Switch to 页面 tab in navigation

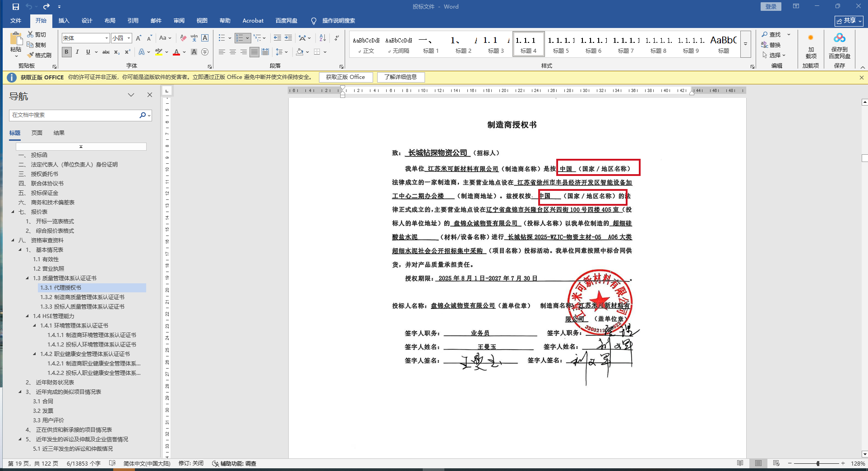point(37,133)
